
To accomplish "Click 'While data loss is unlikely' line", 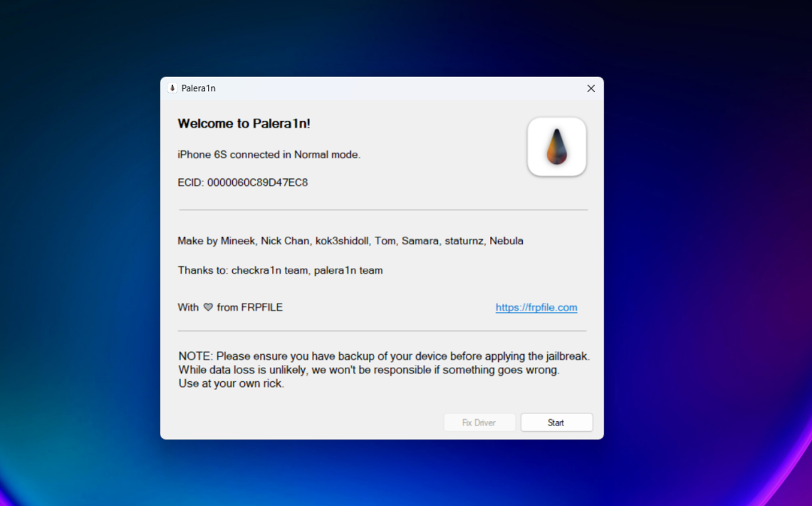I will (369, 371).
